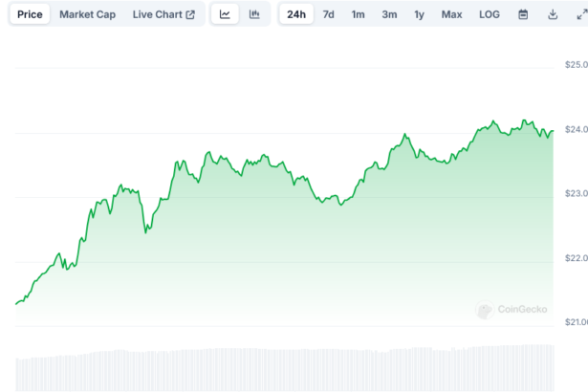Screen dimensions: 588x392
Task: Expand the chart to fullscreen
Action: coord(580,14)
